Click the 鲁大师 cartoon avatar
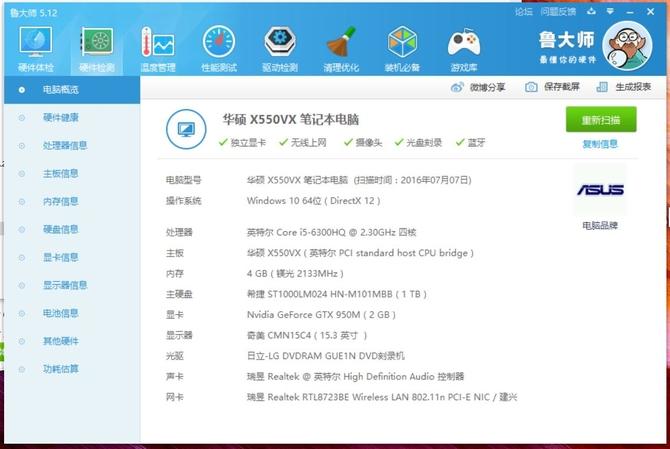Screen dimensions: 670x449 click(x=627, y=46)
